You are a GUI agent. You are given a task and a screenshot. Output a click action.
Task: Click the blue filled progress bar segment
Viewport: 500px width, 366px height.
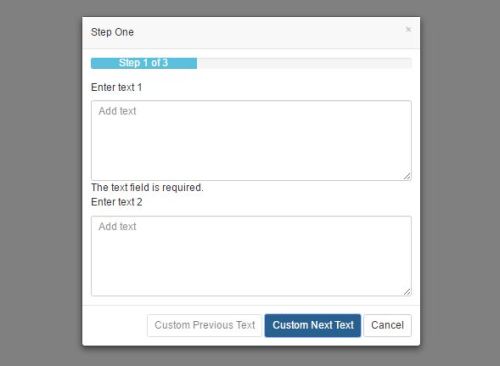coord(144,63)
